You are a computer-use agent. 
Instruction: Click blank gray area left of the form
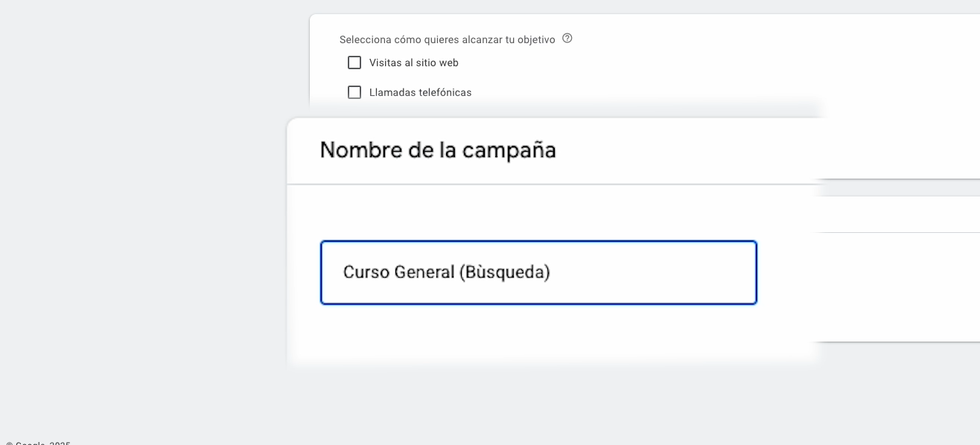tap(149, 223)
